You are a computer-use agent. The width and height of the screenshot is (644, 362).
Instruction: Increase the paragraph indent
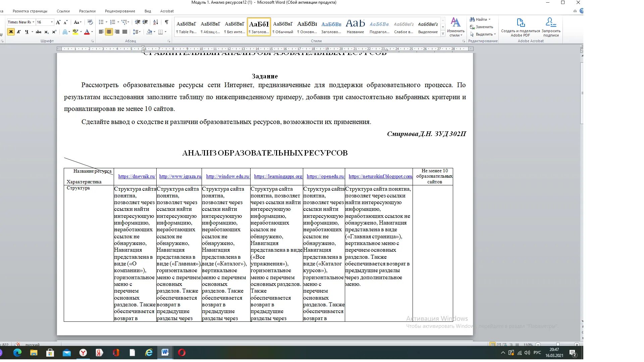tap(145, 22)
